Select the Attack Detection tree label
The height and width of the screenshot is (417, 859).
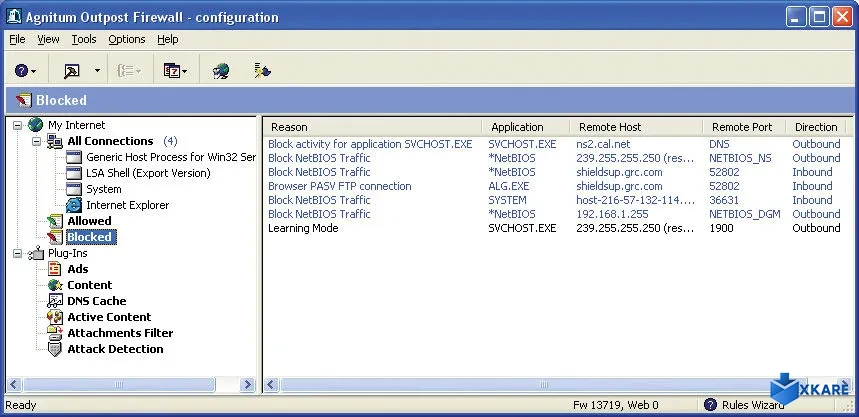coord(115,349)
